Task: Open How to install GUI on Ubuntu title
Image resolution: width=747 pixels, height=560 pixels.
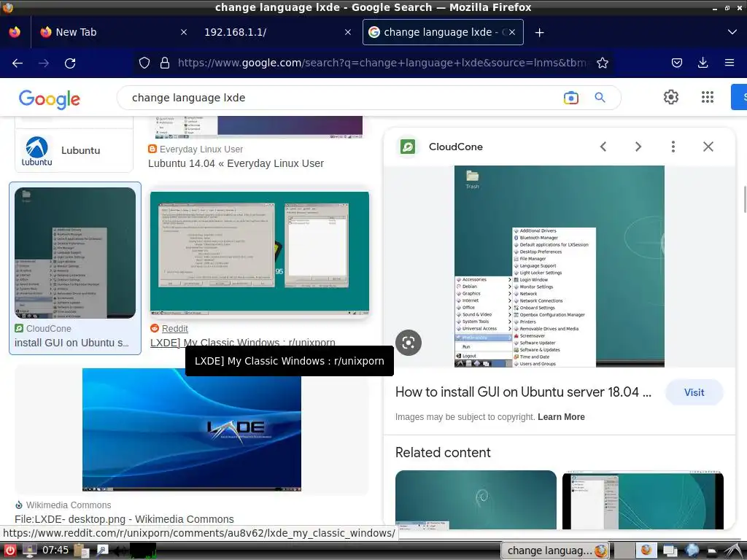Action: coord(523,392)
